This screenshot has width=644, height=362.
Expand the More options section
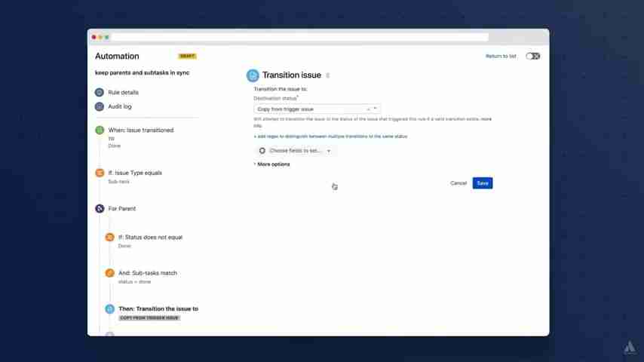pos(273,164)
